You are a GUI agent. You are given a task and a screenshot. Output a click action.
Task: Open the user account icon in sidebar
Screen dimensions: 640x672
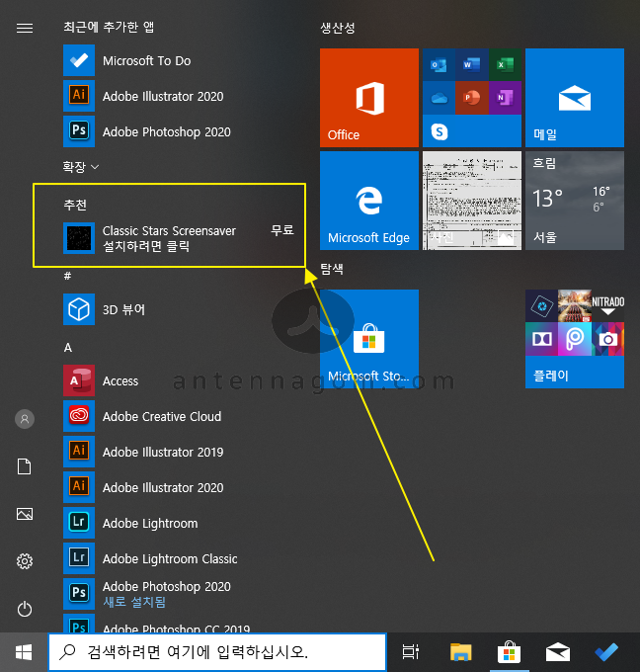(x=25, y=419)
